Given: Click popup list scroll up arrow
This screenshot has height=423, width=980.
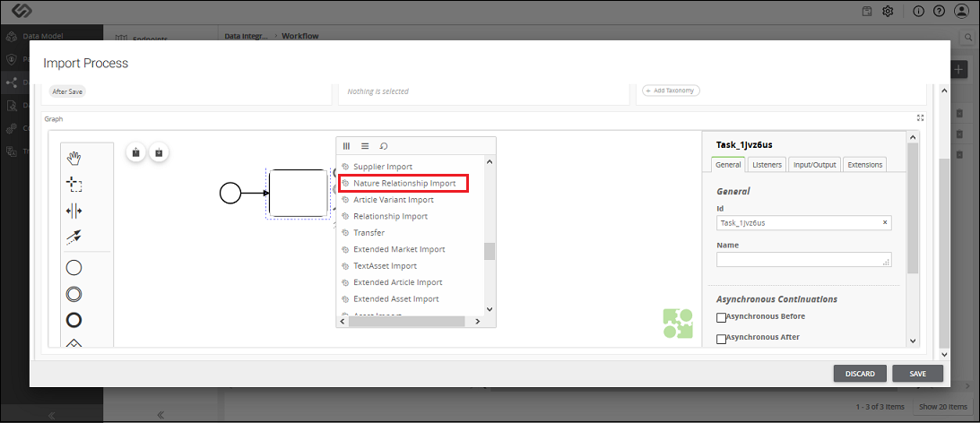Looking at the screenshot, I should tap(490, 162).
